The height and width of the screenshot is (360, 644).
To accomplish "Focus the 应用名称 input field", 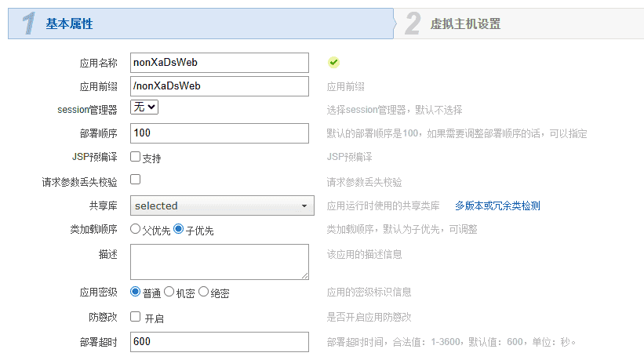I will tap(220, 63).
